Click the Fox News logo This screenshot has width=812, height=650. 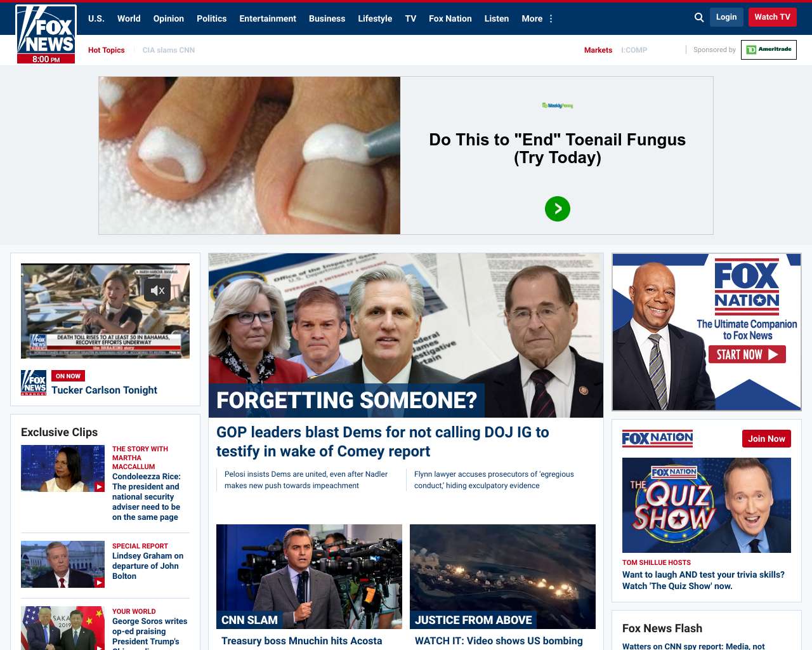click(x=46, y=34)
